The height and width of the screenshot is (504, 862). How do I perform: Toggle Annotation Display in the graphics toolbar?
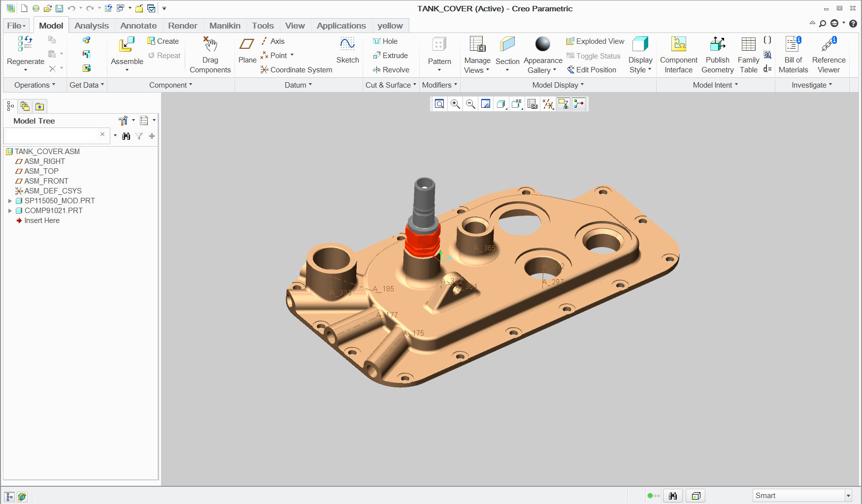tap(564, 104)
